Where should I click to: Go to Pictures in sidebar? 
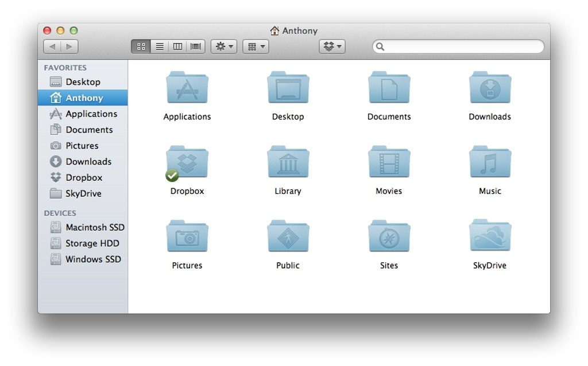tap(83, 146)
